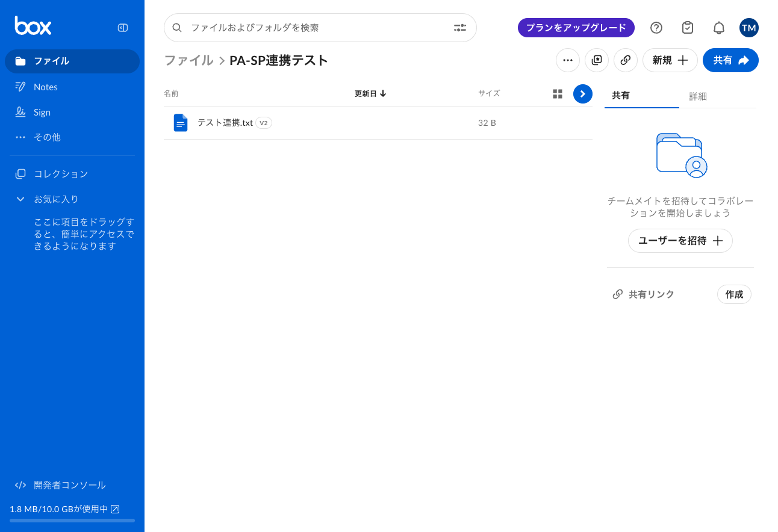The height and width of the screenshot is (532, 778).
Task: Click the copy shared link icon button
Action: tap(626, 60)
